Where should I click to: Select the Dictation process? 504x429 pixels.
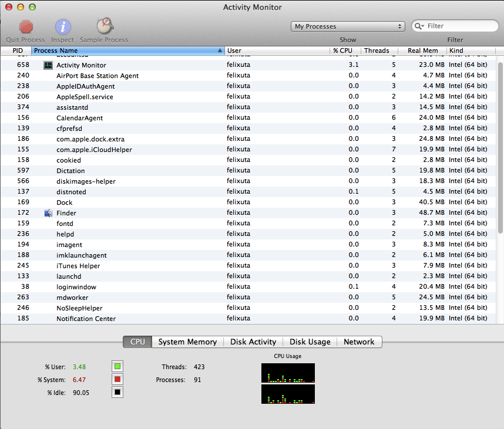(248, 171)
